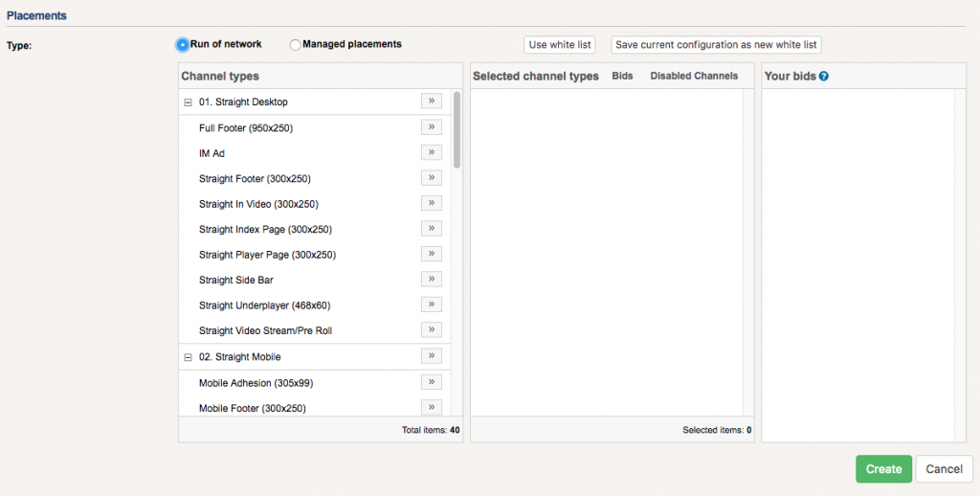Click add arrow for Straight In Video (300x250)

tap(431, 203)
